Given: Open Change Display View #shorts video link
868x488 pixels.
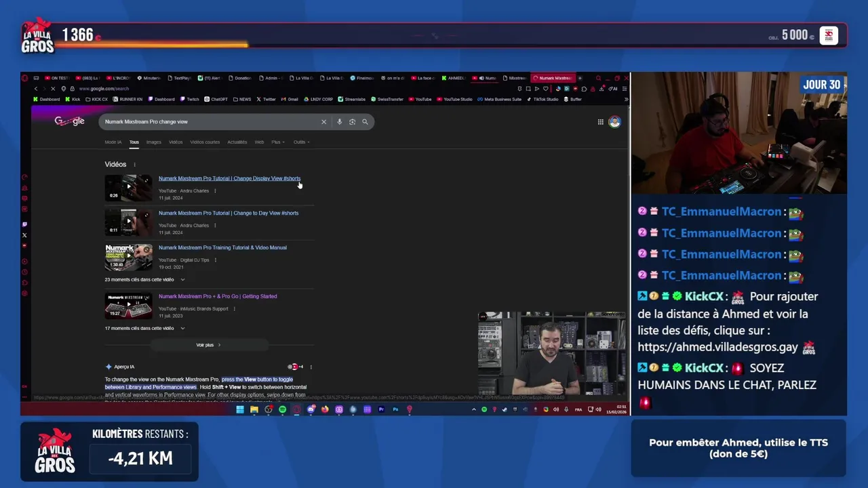Looking at the screenshot, I should [229, 179].
